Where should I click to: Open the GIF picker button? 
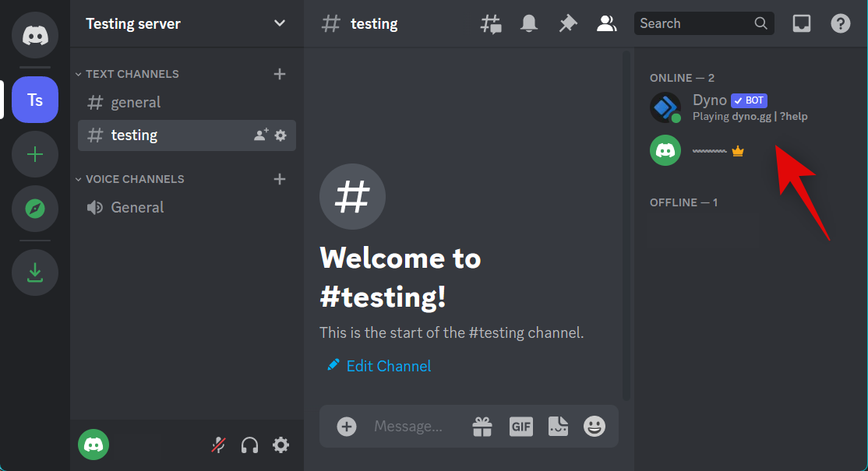520,427
